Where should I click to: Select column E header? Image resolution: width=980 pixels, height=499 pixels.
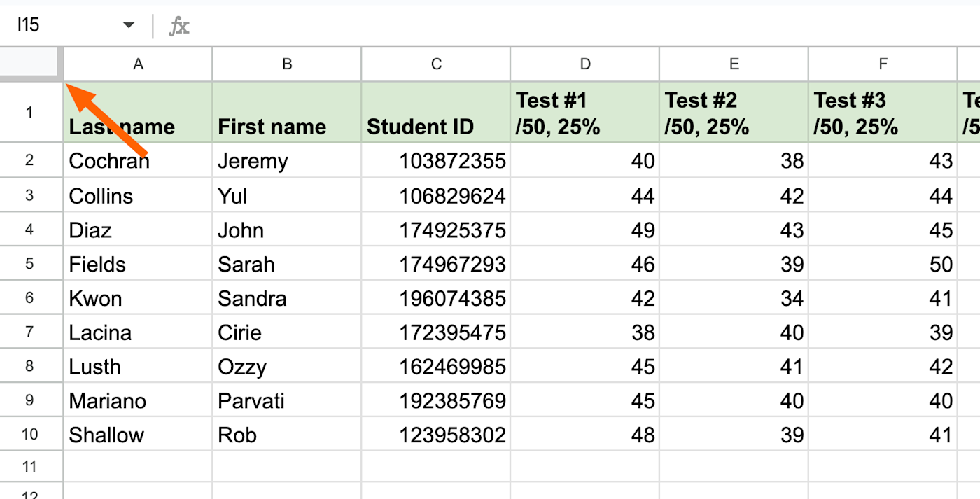[734, 64]
